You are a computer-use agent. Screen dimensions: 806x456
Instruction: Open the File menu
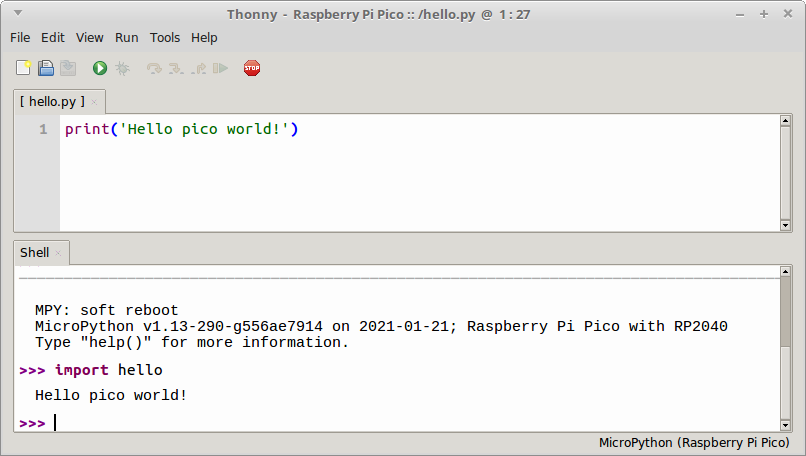[20, 38]
